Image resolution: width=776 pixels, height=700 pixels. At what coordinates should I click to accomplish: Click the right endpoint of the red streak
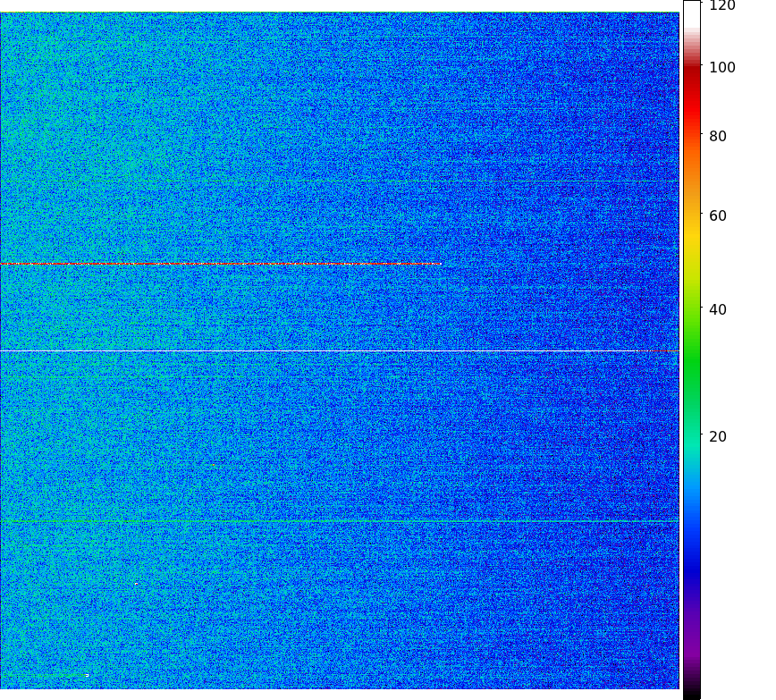click(x=440, y=264)
